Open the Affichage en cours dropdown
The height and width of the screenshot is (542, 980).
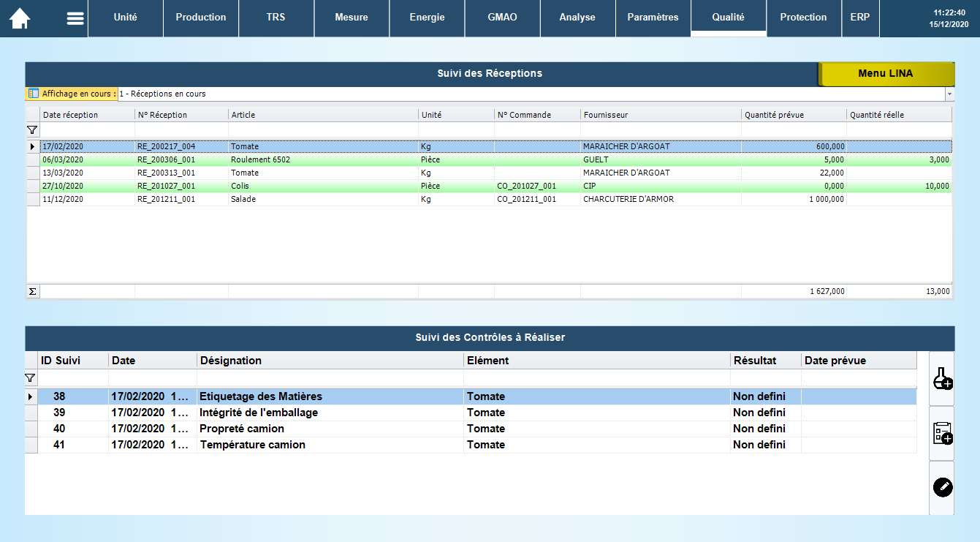tap(949, 94)
